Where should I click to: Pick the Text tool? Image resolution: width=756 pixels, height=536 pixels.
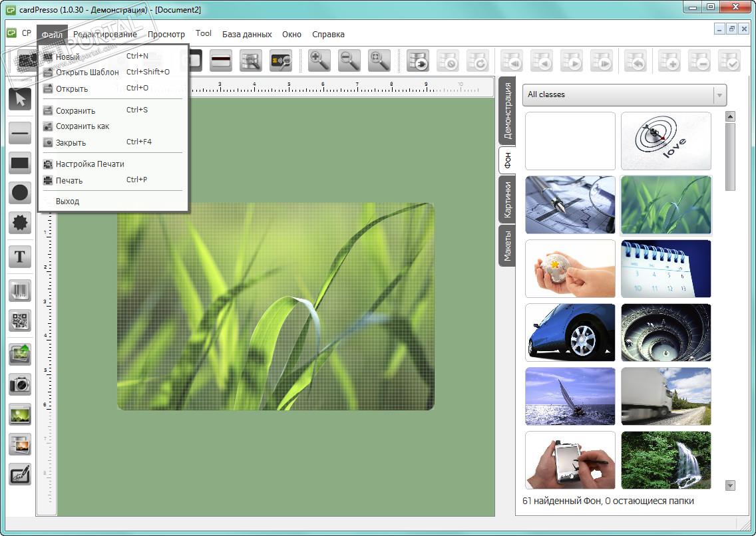(20, 257)
